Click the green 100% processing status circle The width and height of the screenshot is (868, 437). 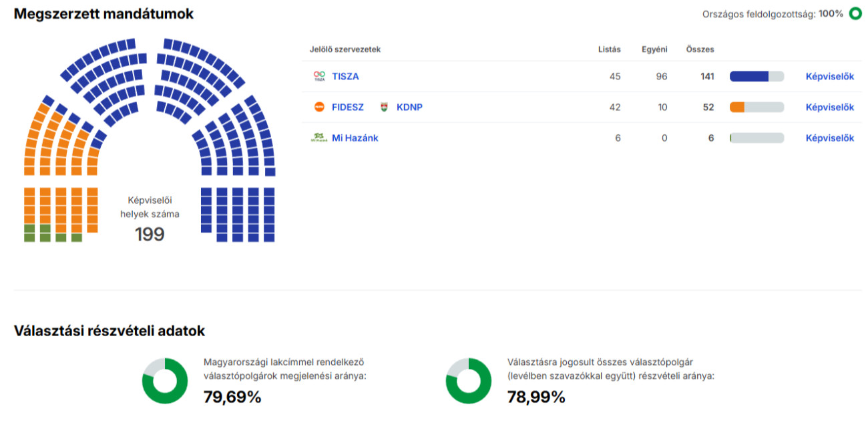click(x=855, y=13)
